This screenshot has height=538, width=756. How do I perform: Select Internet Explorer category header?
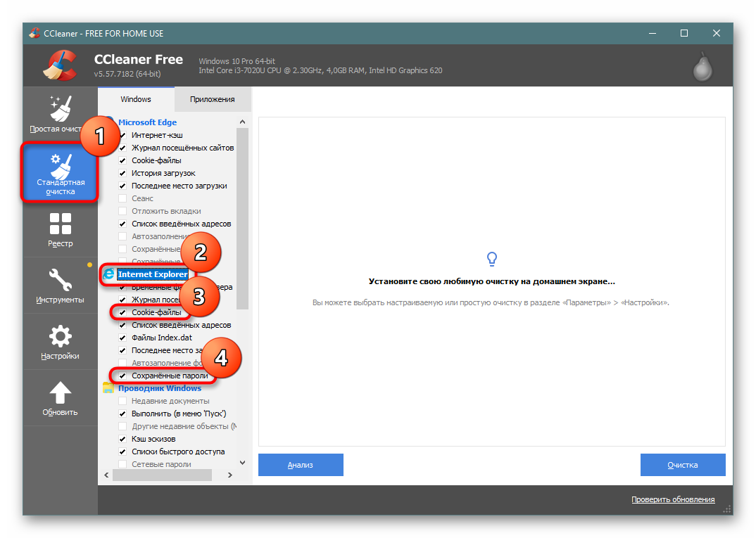[152, 274]
